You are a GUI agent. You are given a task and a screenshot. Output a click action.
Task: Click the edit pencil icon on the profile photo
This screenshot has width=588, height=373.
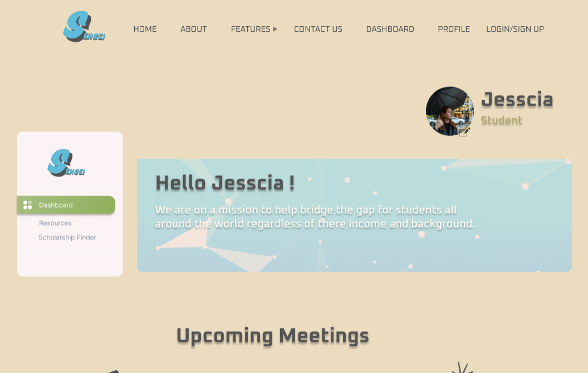(464, 132)
